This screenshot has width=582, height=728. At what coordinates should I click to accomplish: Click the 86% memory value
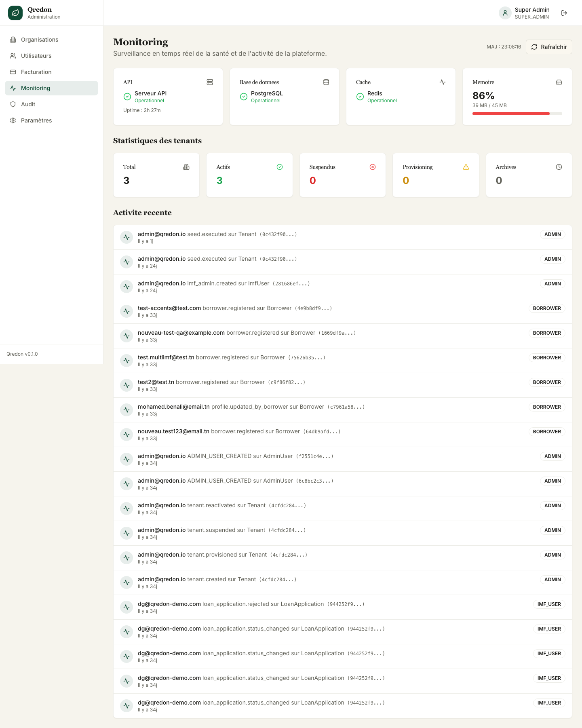tap(483, 96)
